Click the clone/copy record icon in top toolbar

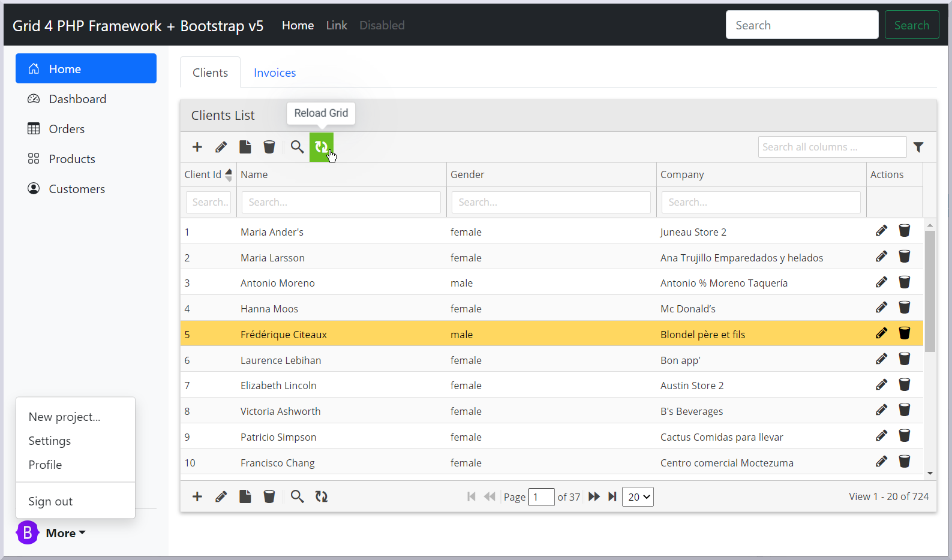[245, 147]
